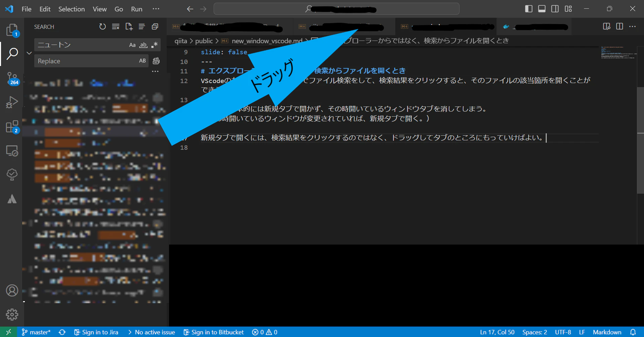Image resolution: width=644 pixels, height=337 pixels.
Task: Toggle search details ellipsis below Replace
Action: [x=155, y=71]
